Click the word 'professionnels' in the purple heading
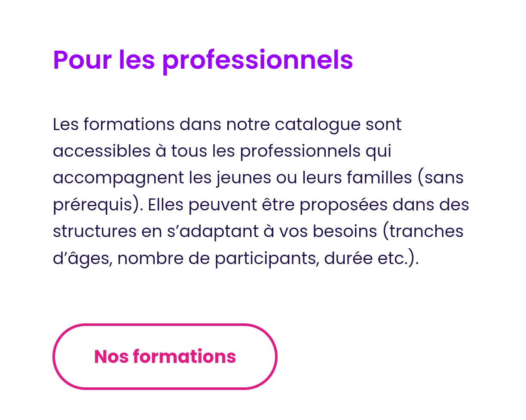This screenshot has width=526, height=420. click(x=257, y=60)
